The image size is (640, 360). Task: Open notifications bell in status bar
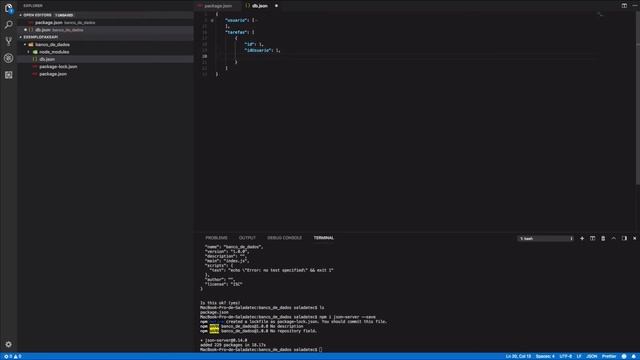(x=633, y=356)
